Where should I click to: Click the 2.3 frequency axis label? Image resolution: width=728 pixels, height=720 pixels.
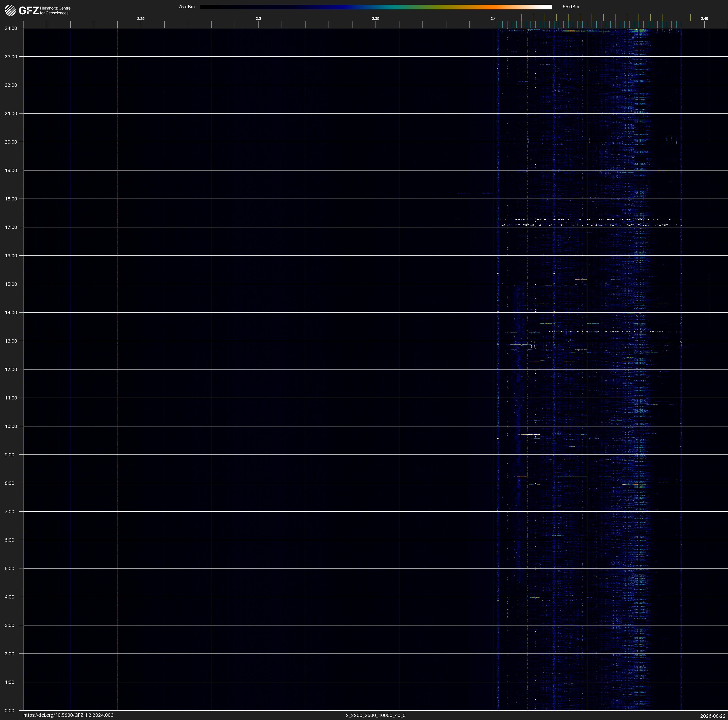point(258,19)
